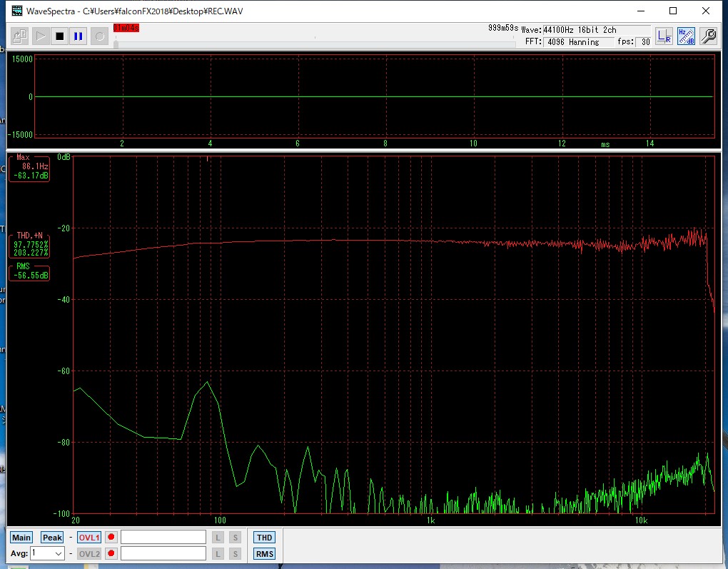Click the Play button in toolbar

pos(40,36)
